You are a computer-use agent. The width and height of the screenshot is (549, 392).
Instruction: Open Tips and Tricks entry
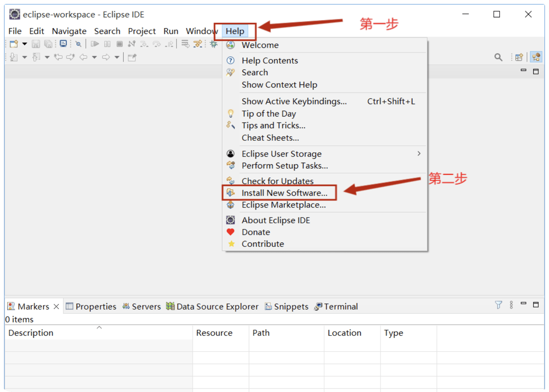325,125
